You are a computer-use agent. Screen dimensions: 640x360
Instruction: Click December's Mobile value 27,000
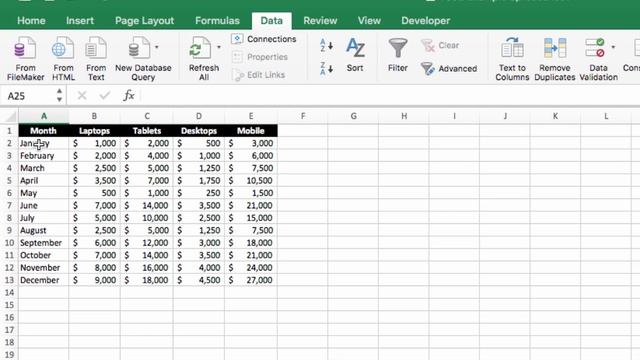(251, 280)
